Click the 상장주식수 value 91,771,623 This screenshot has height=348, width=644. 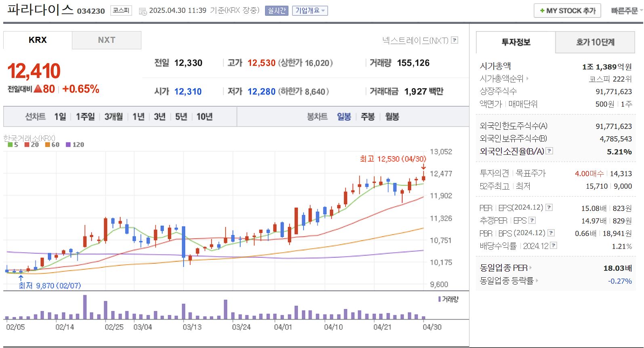(614, 92)
